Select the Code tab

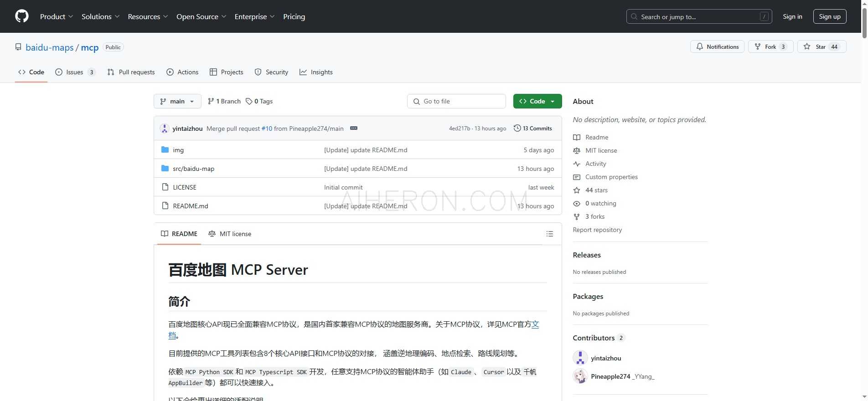[x=31, y=72]
